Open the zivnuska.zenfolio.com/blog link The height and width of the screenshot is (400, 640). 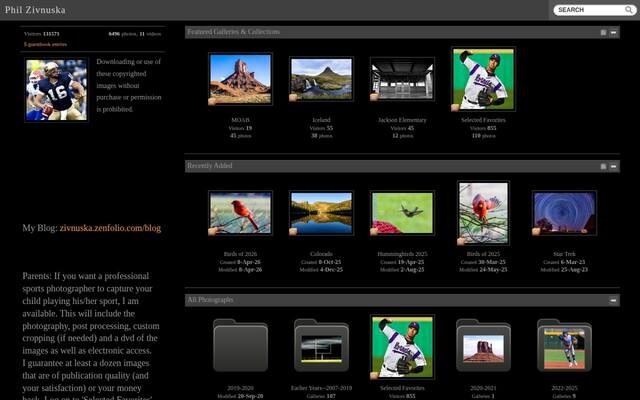click(x=110, y=228)
